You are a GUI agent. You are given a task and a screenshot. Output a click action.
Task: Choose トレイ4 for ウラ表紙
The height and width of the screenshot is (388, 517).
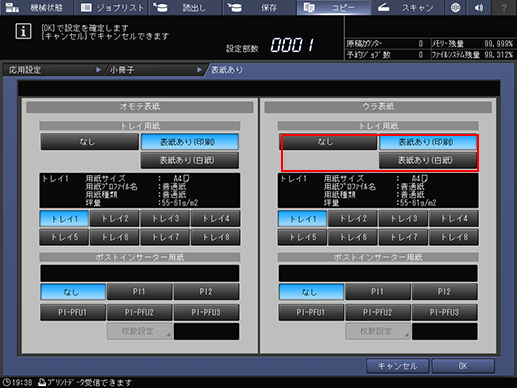pyautogui.click(x=454, y=219)
